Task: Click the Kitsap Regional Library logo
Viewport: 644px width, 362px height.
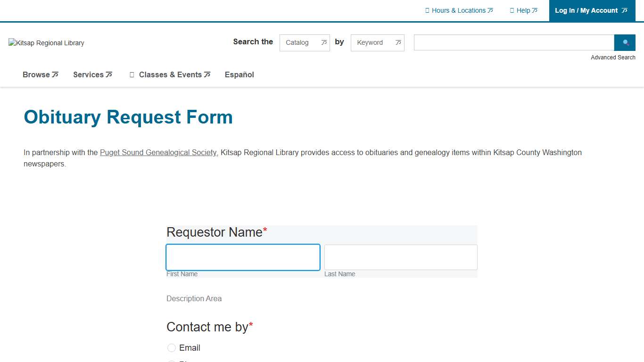Action: tap(46, 43)
